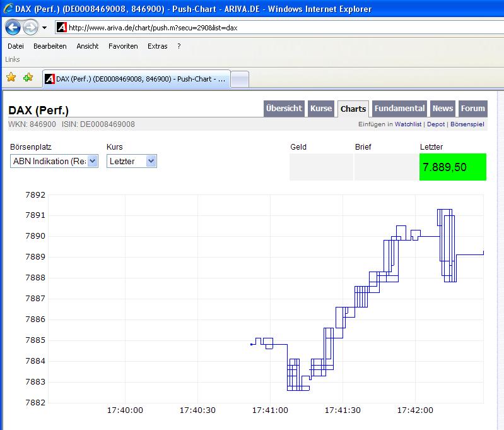This screenshot has height=430, width=504.
Task: Click the empty Brief value box
Action: tap(386, 167)
